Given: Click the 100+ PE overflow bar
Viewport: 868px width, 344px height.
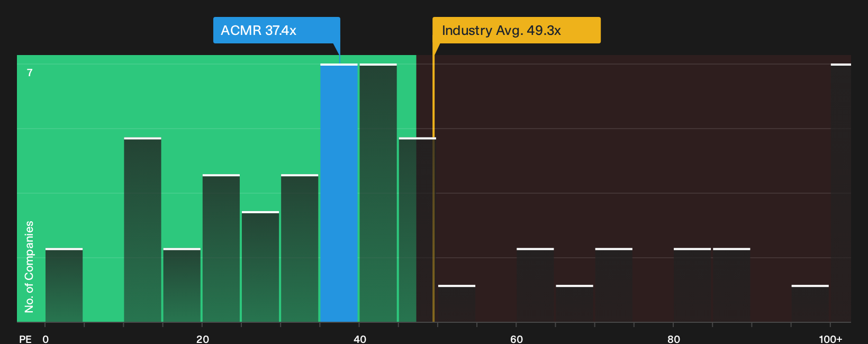Looking at the screenshot, I should (841, 193).
